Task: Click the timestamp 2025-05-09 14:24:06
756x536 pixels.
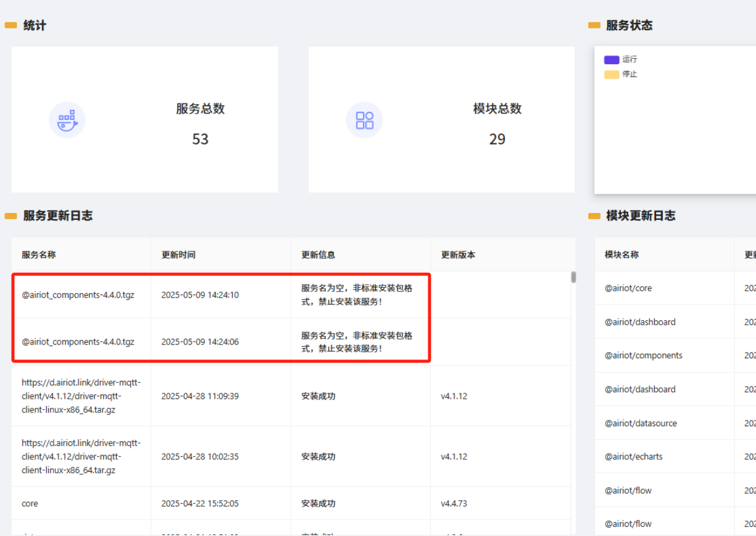Action: (x=200, y=341)
